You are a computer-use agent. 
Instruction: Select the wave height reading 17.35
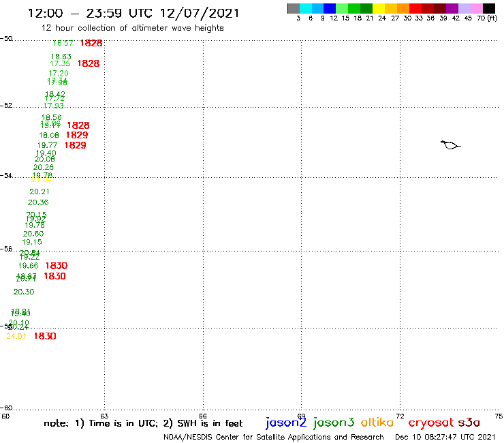click(x=60, y=63)
